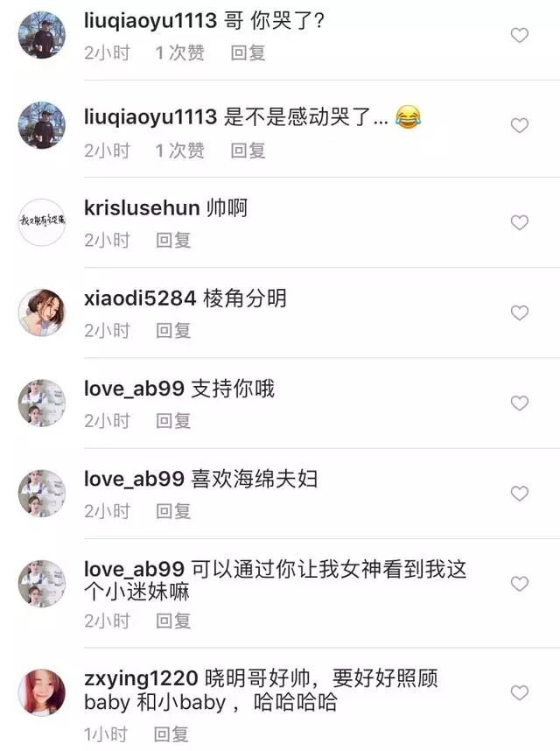Reply to the comment '哥 你哭了?'
Image resolution: width=560 pixels, height=751 pixels.
click(x=248, y=53)
